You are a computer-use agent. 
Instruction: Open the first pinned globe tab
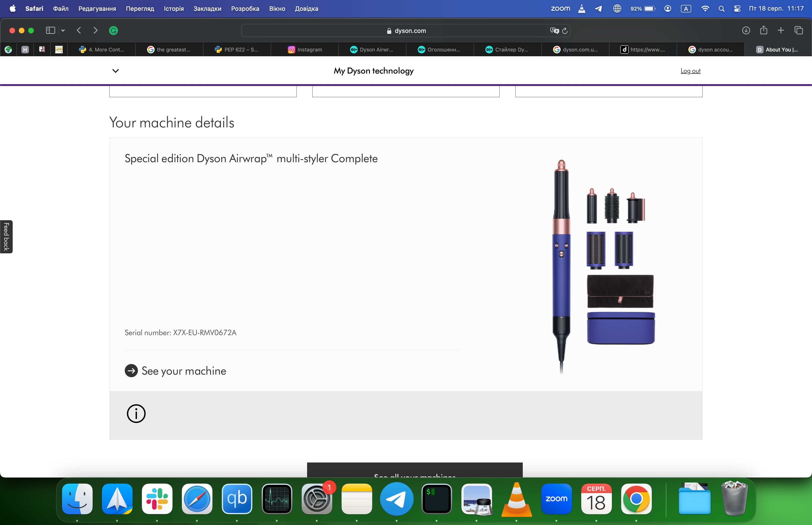(x=8, y=49)
